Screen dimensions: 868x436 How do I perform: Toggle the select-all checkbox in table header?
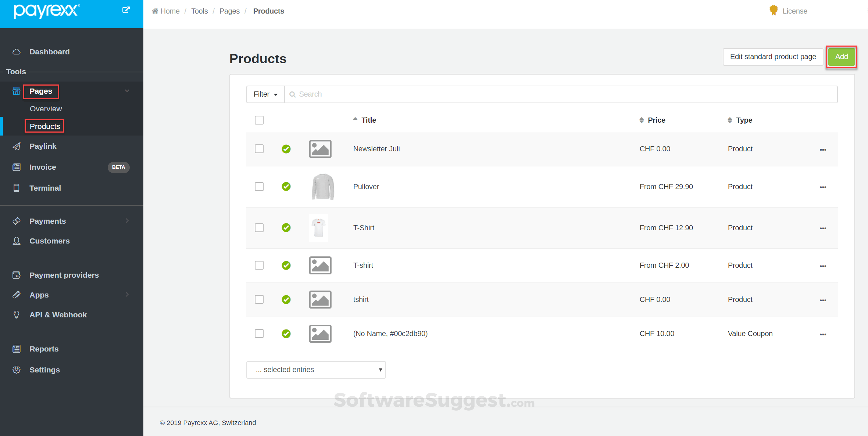click(x=259, y=120)
